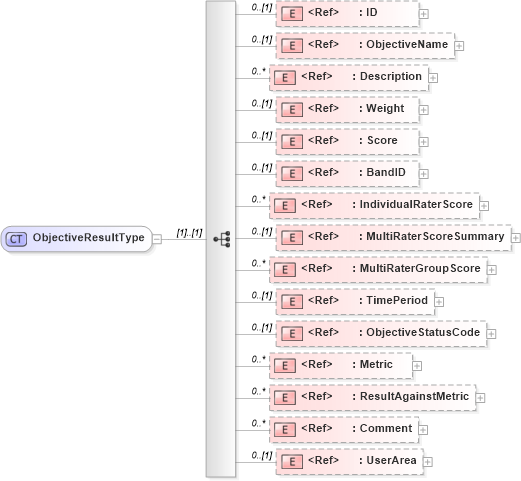Image resolution: width=521 pixels, height=481 pixels.
Task: Select the MultiRaterScoreSummary label text
Action: tap(435, 236)
